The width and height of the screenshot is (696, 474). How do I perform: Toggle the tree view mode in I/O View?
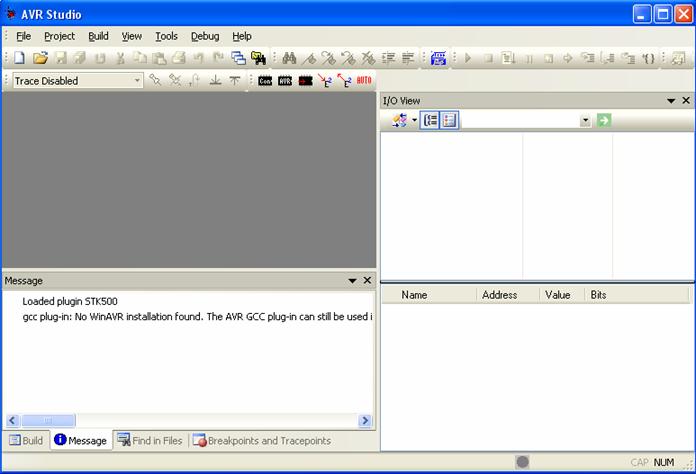(x=430, y=120)
